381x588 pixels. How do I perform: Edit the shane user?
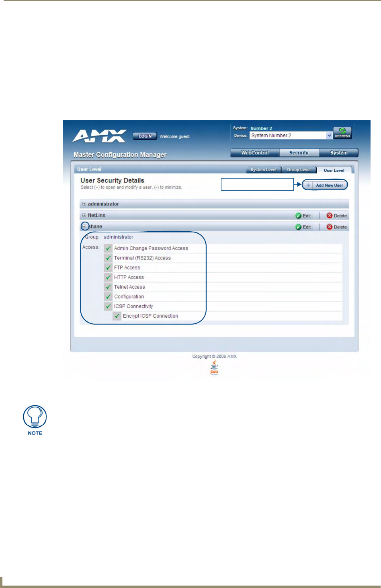click(303, 227)
